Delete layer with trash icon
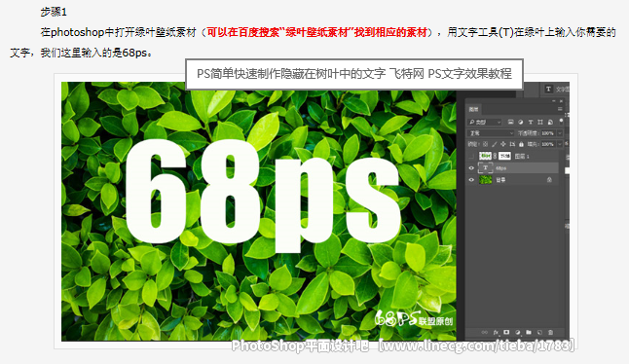 (550, 332)
